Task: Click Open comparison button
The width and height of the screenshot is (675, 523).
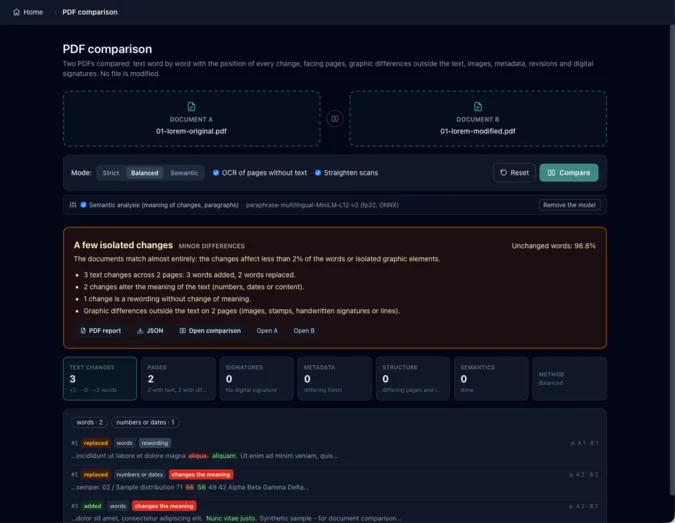Action: click(x=210, y=331)
